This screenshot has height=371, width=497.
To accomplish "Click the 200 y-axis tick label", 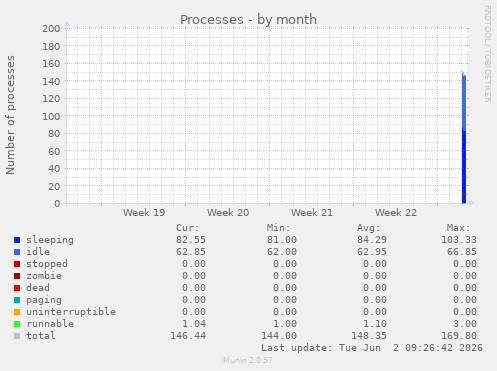I will pyautogui.click(x=51, y=29).
